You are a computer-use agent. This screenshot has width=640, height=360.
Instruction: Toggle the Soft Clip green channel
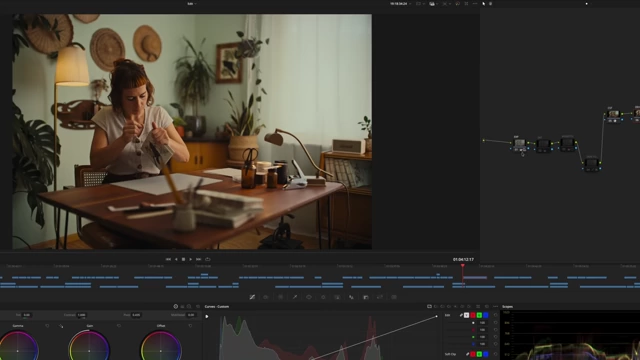pyautogui.click(x=480, y=354)
